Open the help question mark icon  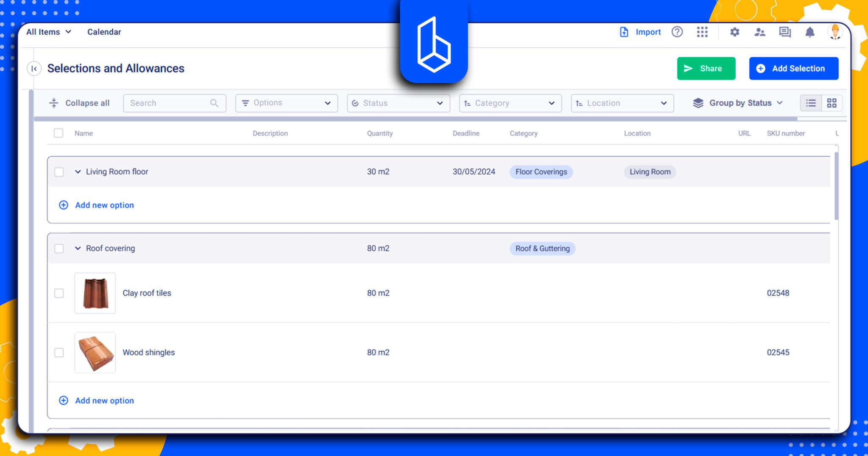677,32
